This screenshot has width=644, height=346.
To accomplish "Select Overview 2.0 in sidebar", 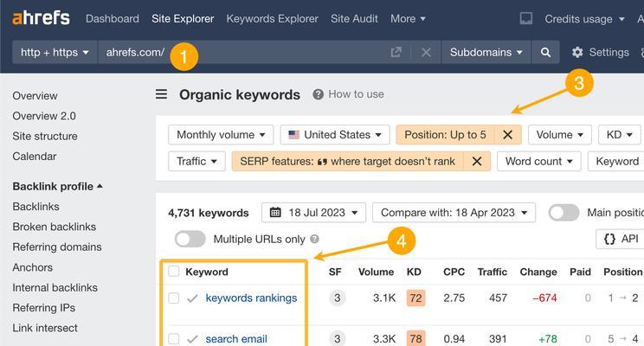I will tap(44, 116).
